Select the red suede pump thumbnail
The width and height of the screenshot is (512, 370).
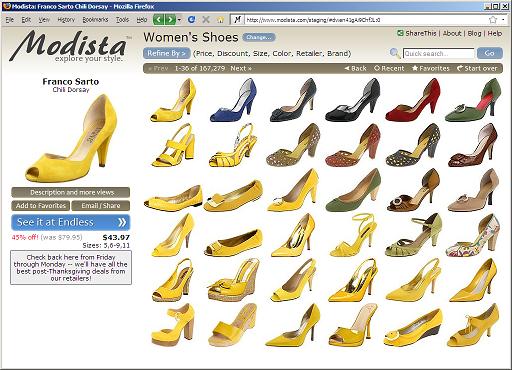pyautogui.click(x=413, y=100)
